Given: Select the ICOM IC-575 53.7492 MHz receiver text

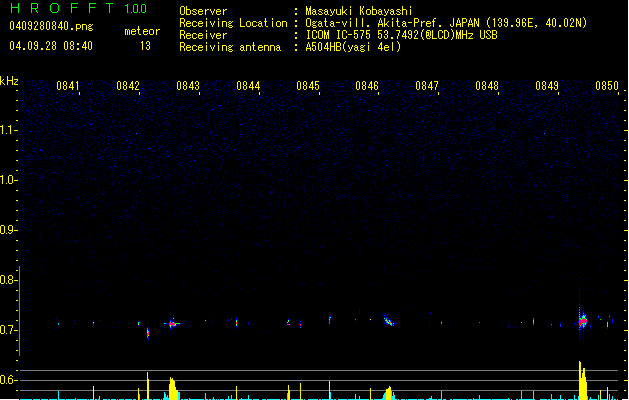Looking at the screenshot, I should coord(402,35).
